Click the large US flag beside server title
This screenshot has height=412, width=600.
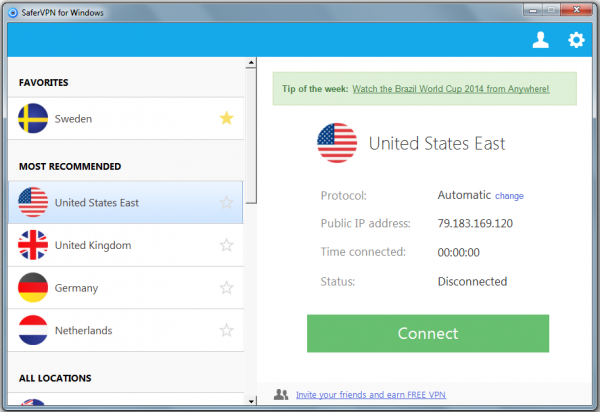(x=337, y=143)
